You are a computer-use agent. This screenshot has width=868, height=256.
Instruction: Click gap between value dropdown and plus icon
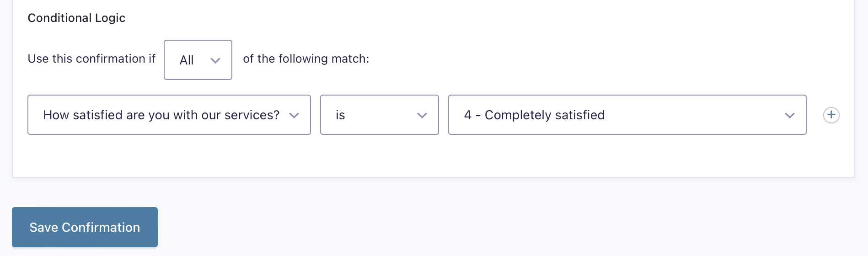[x=814, y=115]
